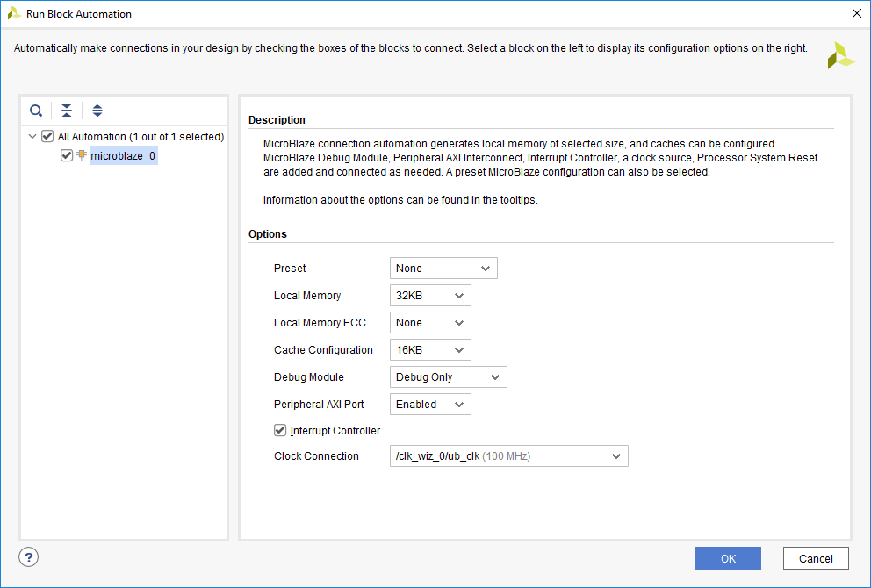Open the Debug Module dropdown

tap(449, 377)
